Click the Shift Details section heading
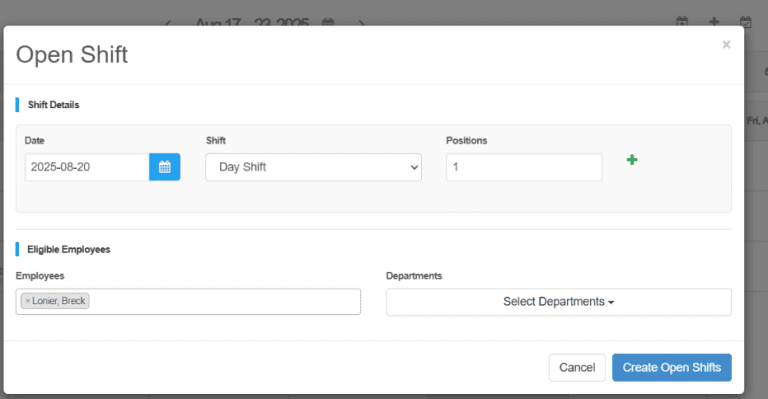768x399 pixels. point(53,105)
